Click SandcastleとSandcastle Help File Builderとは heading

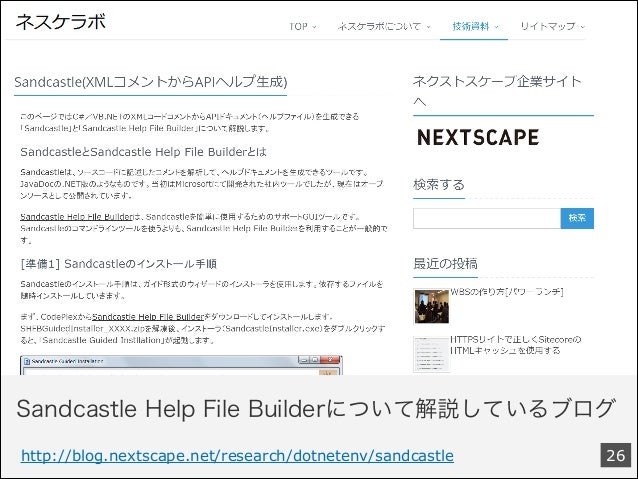coord(143,152)
